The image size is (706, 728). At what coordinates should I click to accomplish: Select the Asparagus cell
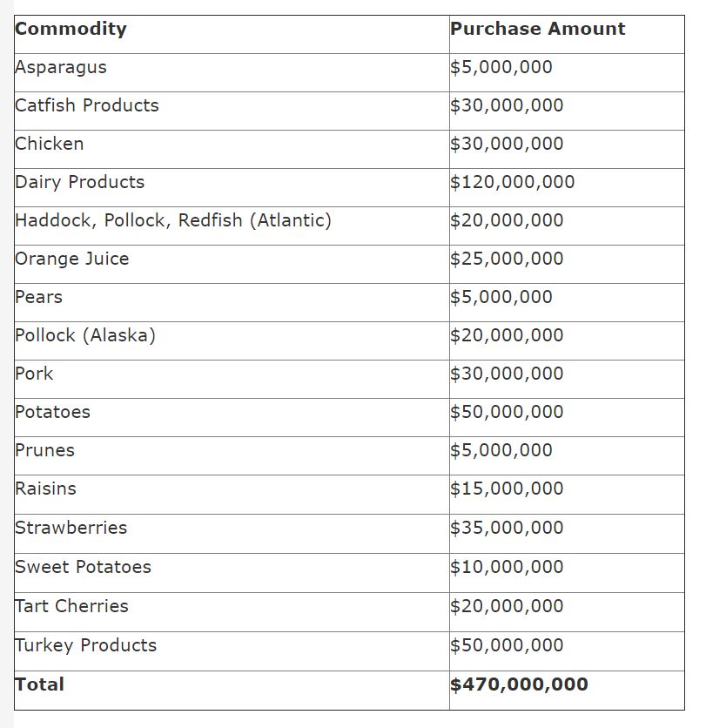click(61, 67)
